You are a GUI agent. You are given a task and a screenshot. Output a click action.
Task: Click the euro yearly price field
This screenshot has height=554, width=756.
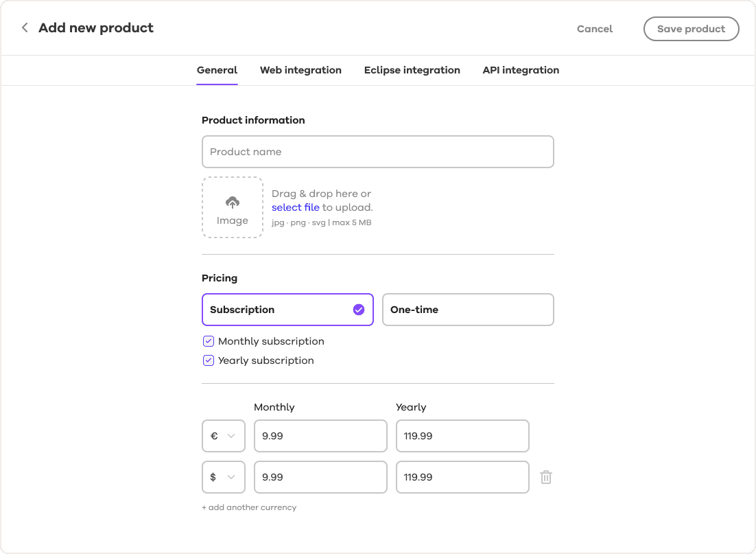point(462,436)
